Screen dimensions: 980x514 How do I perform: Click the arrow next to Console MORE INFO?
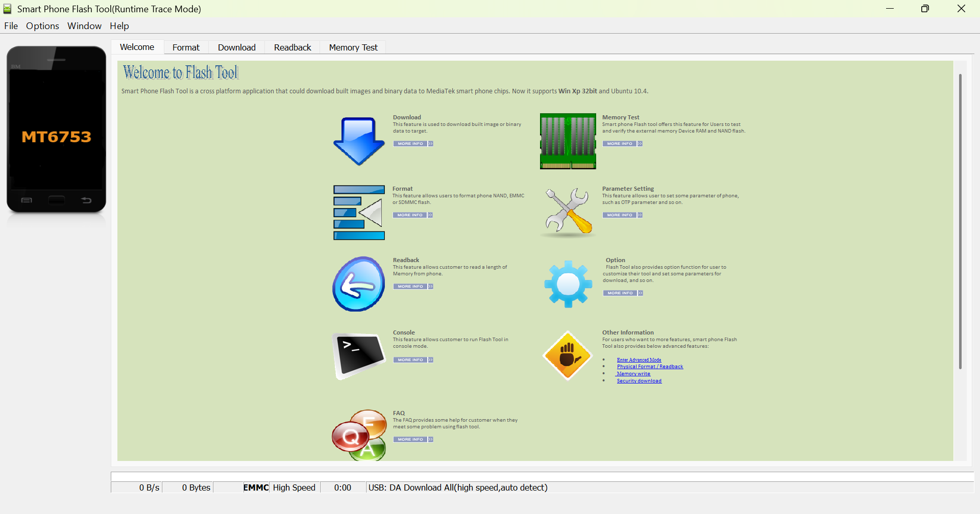(431, 360)
